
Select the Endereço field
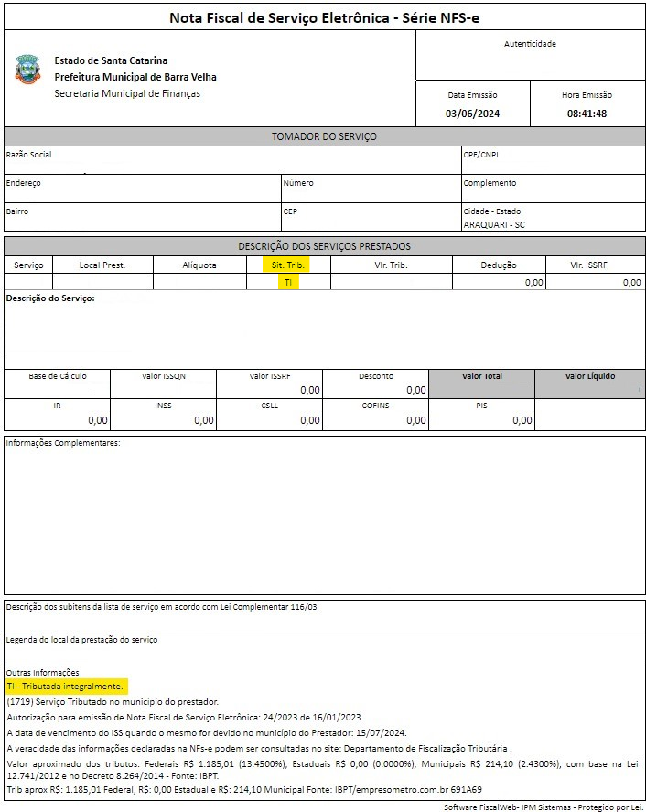pos(142,189)
